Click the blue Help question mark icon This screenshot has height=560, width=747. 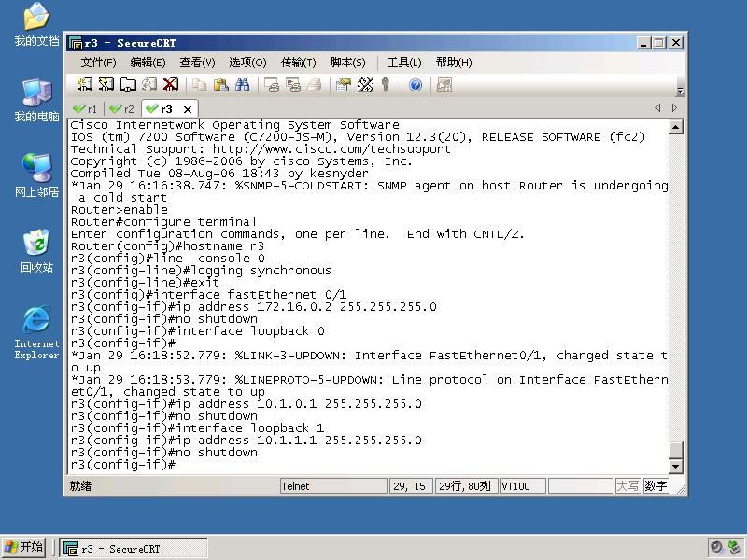pyautogui.click(x=416, y=85)
